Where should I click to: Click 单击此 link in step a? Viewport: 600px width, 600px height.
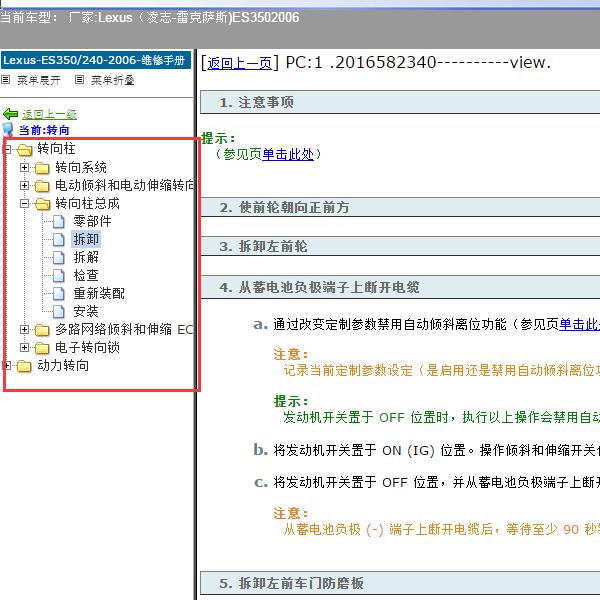pyautogui.click(x=579, y=324)
